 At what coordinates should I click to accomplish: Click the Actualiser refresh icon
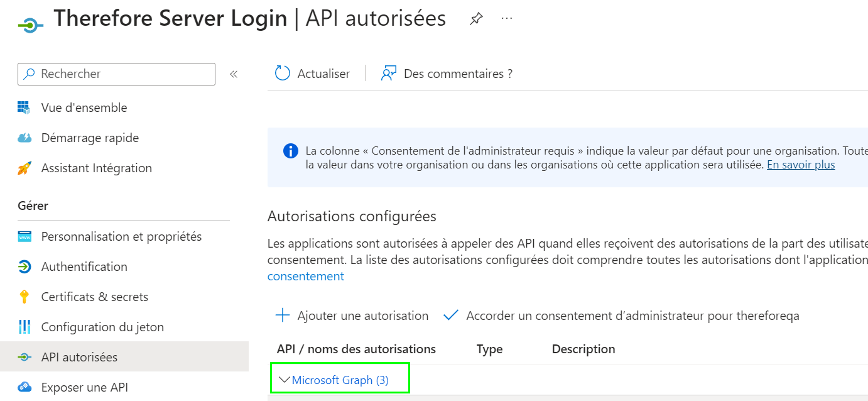(x=281, y=73)
